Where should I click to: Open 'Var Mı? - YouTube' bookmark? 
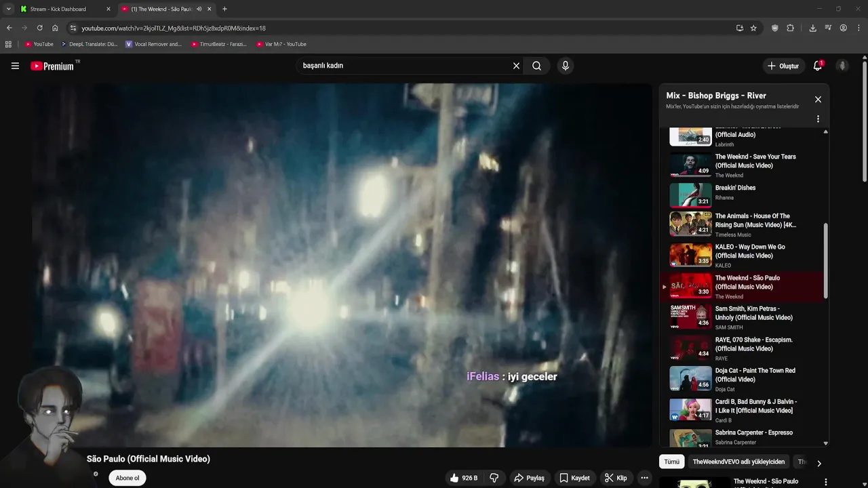coord(281,44)
